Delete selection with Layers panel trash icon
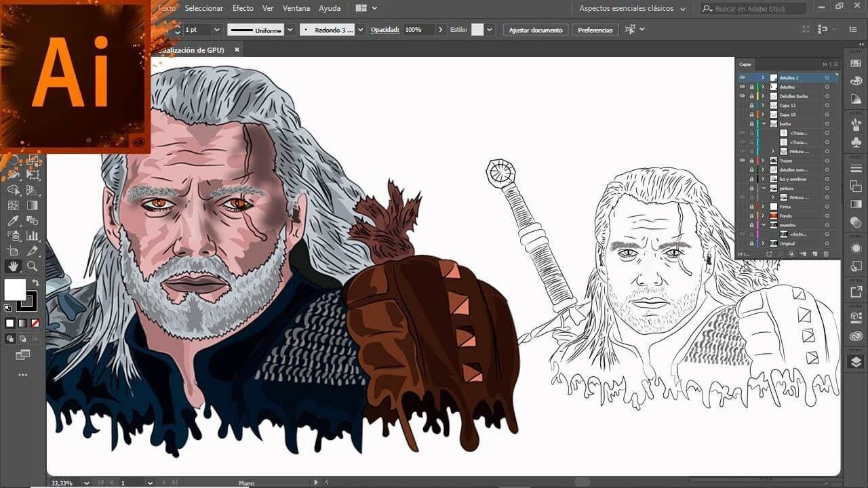 coord(826,254)
